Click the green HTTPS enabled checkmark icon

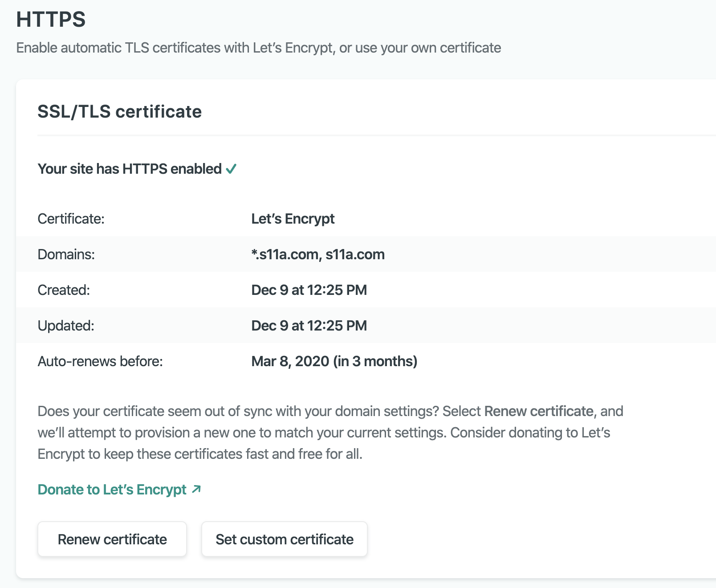(x=231, y=169)
